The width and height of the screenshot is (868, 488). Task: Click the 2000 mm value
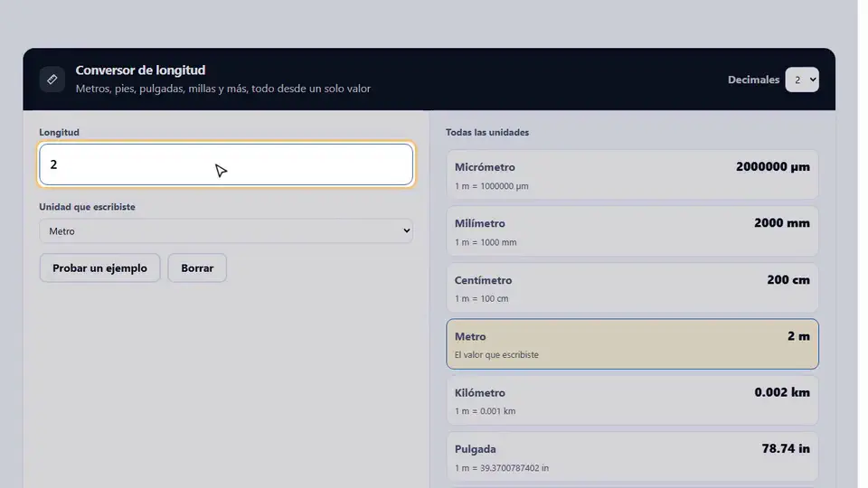781,223
